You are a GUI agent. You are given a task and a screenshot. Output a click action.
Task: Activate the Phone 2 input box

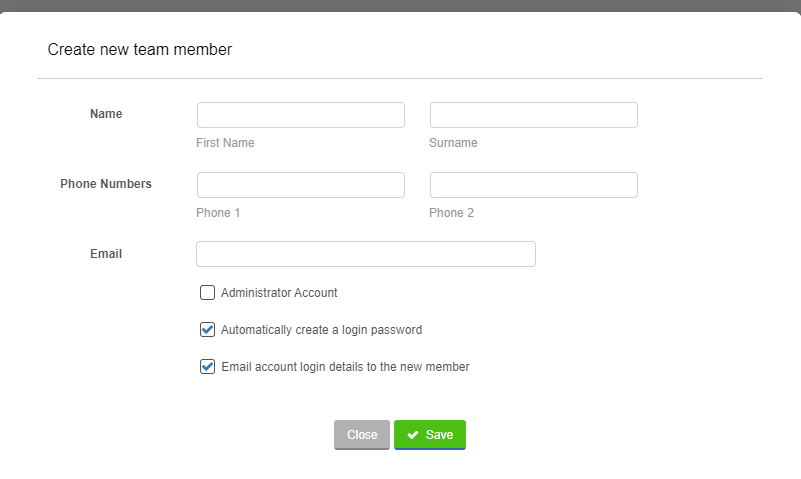(x=534, y=185)
